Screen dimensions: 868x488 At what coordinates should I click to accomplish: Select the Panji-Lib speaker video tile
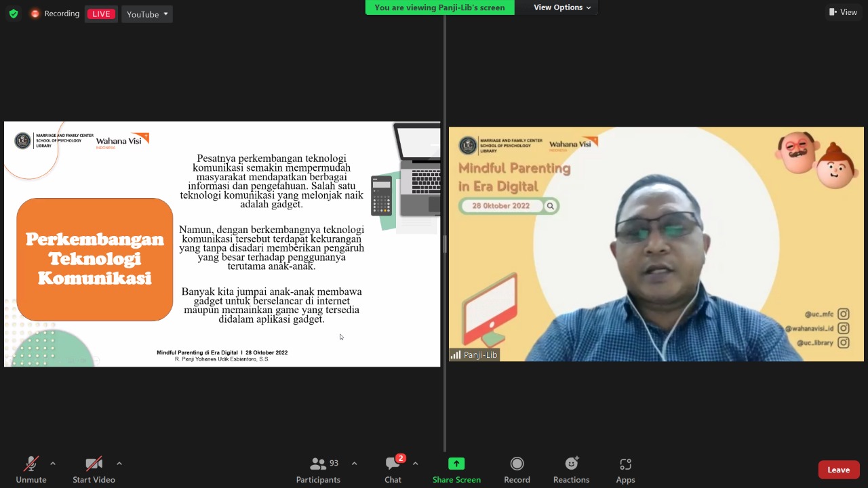[656, 244]
